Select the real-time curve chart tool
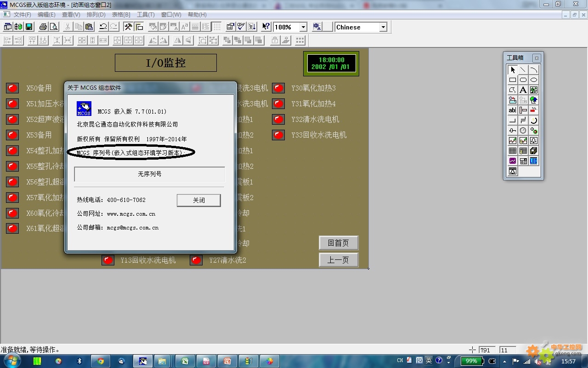Screen dimensions: 588x368 coord(513,141)
